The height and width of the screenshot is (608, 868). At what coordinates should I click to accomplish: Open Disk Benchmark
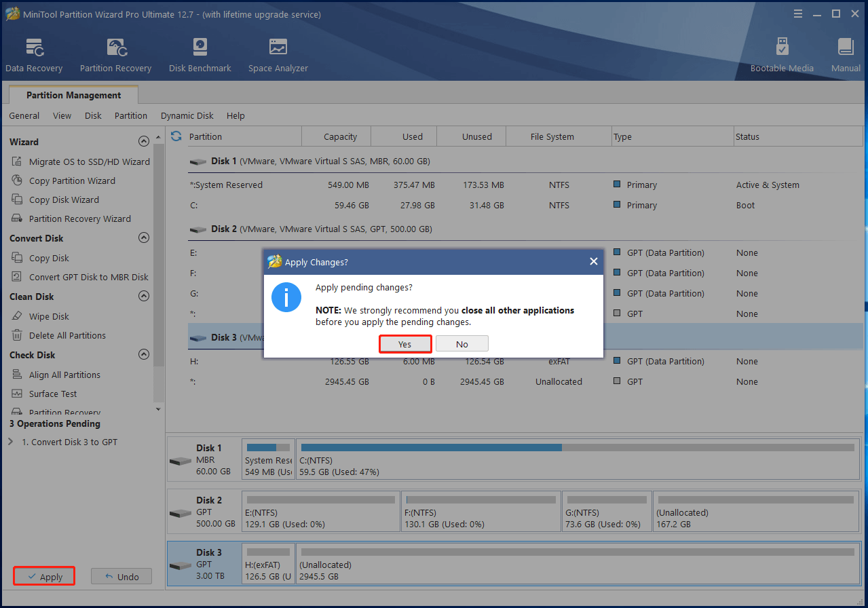pos(200,55)
